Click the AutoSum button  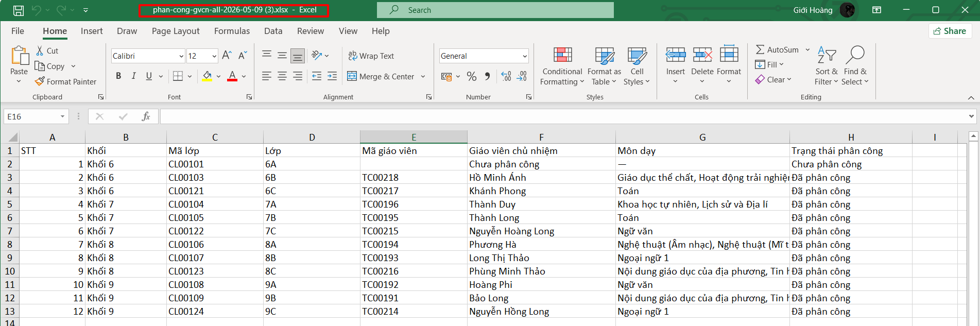point(778,50)
